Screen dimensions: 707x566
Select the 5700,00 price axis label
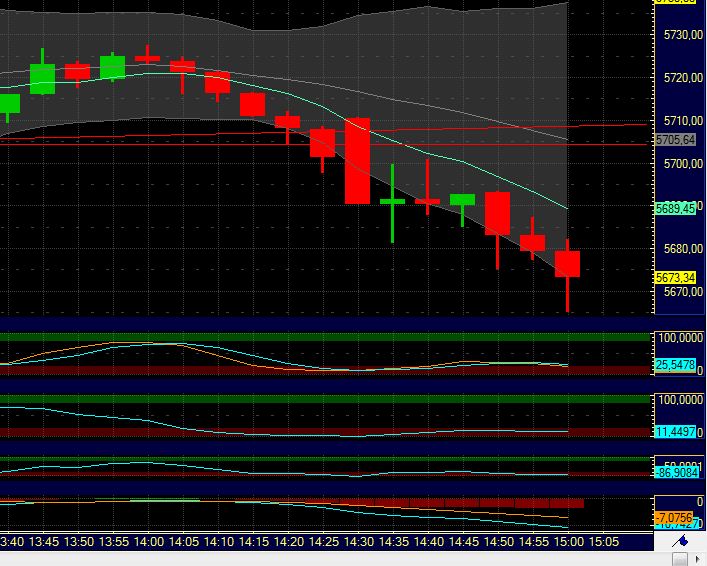[678, 163]
